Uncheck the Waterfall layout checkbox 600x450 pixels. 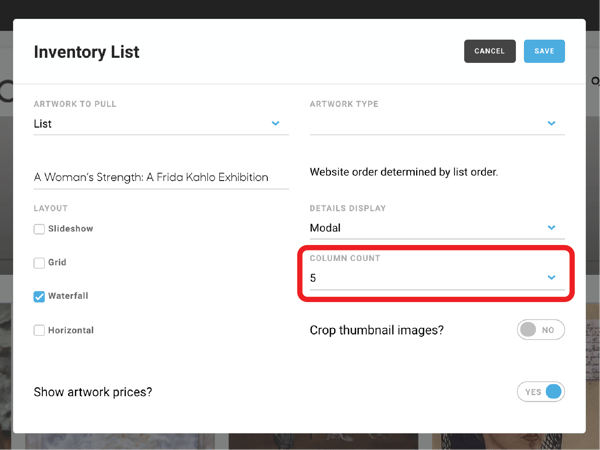[x=39, y=297]
